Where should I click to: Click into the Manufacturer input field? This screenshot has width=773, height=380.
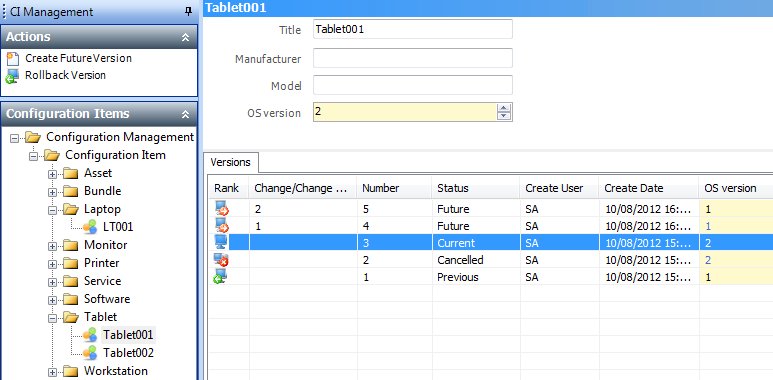(x=413, y=58)
